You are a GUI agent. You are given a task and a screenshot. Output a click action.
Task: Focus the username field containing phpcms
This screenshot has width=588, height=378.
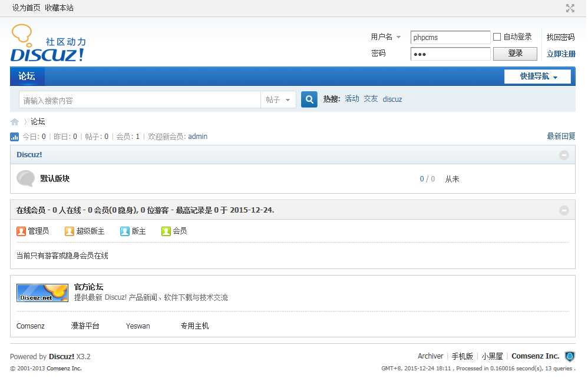point(450,37)
